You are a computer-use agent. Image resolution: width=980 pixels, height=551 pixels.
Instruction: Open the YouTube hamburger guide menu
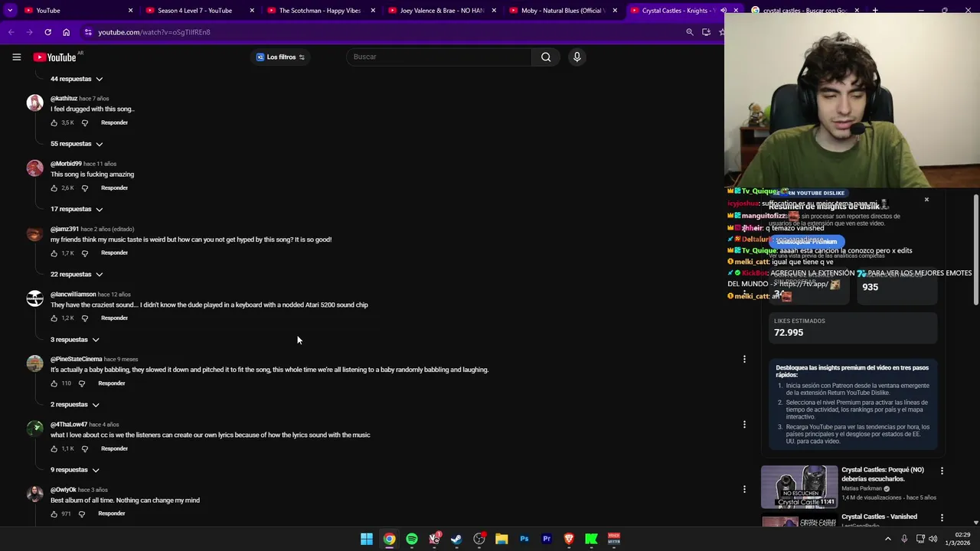[16, 57]
